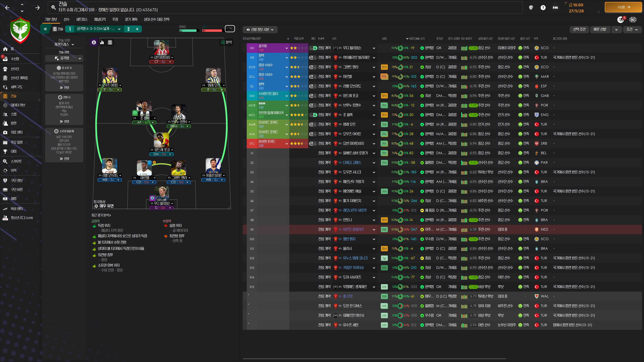Switch to the 세트피스 tab
Image resolution: width=644 pixels, height=362 pixels.
[82, 19]
